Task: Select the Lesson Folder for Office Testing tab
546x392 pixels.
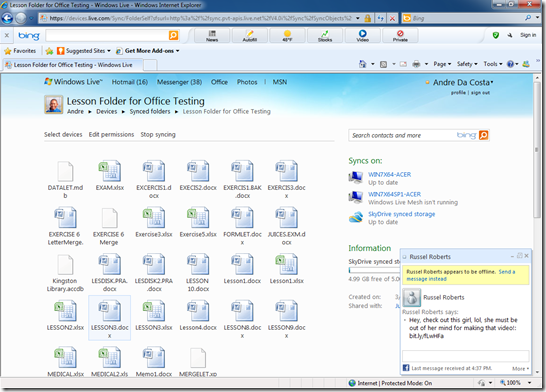Action: [x=72, y=65]
